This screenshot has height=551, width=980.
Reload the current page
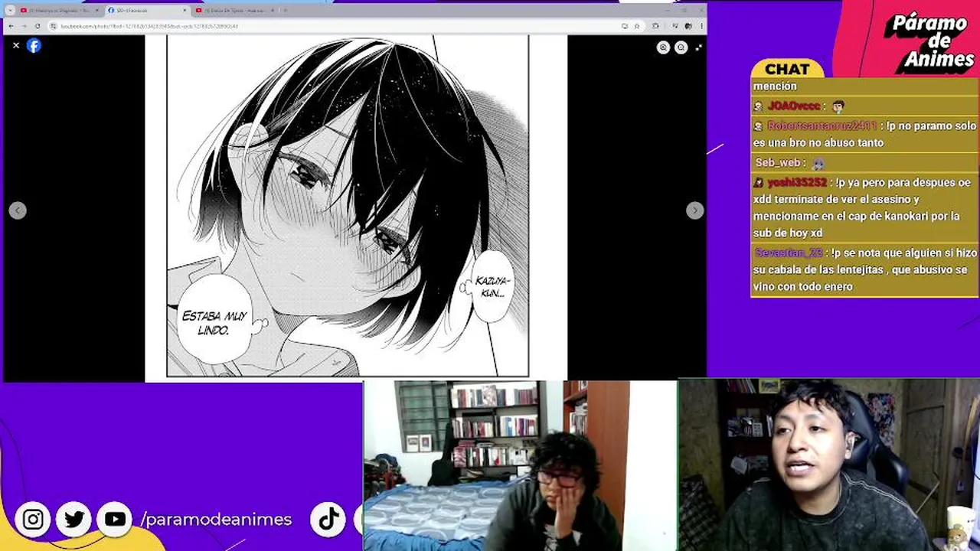pyautogui.click(x=37, y=26)
